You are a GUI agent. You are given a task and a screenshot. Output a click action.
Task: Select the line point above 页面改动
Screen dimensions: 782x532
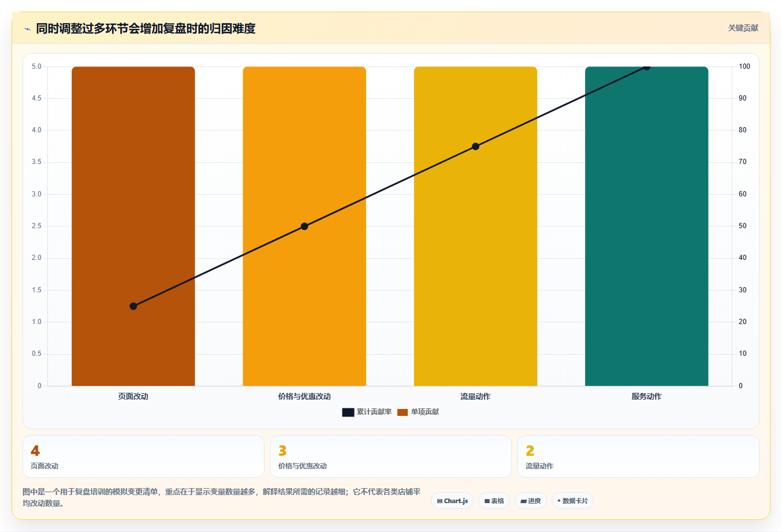click(133, 306)
